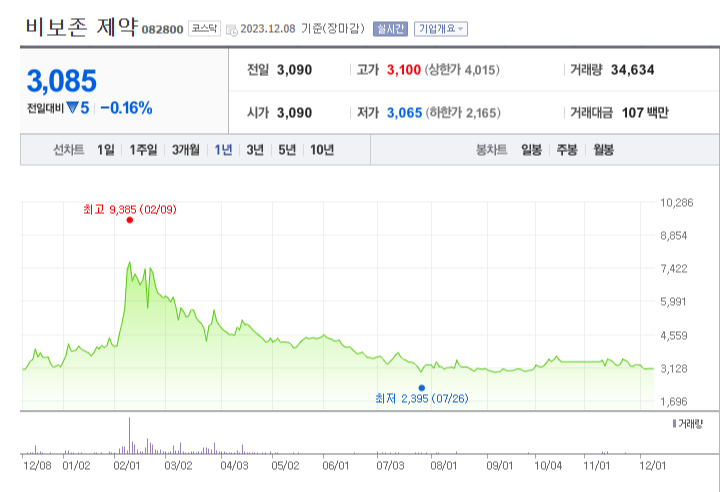Image resolution: width=720 pixels, height=492 pixels.
Task: Select the 10년 line chart tab
Action: click(x=322, y=150)
